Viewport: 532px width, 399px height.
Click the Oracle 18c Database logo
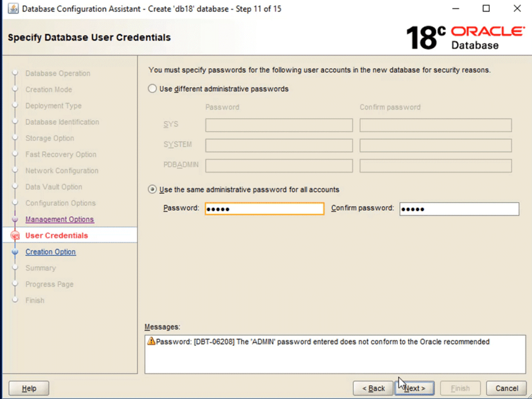point(465,37)
